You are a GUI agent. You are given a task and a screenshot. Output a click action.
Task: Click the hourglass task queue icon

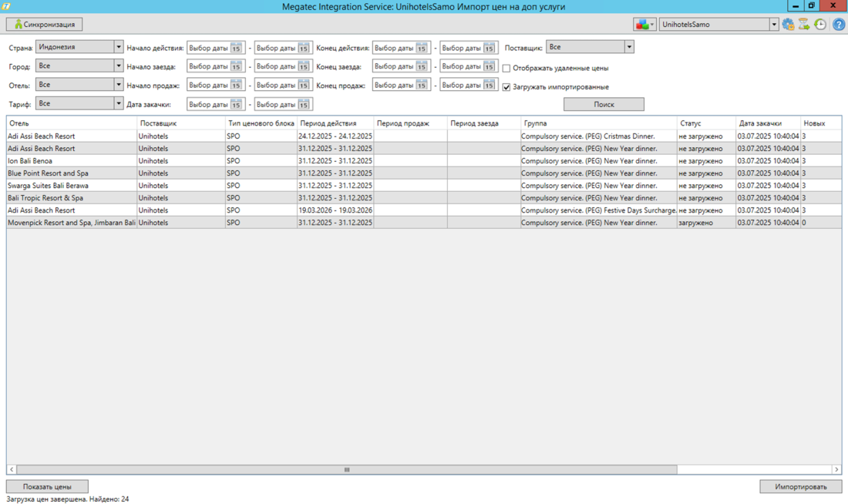[804, 25]
